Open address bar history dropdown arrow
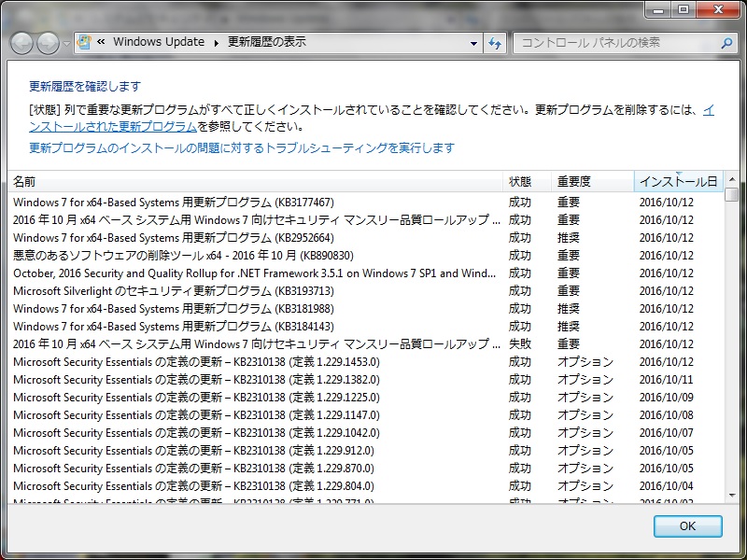The height and width of the screenshot is (560, 747). (473, 43)
